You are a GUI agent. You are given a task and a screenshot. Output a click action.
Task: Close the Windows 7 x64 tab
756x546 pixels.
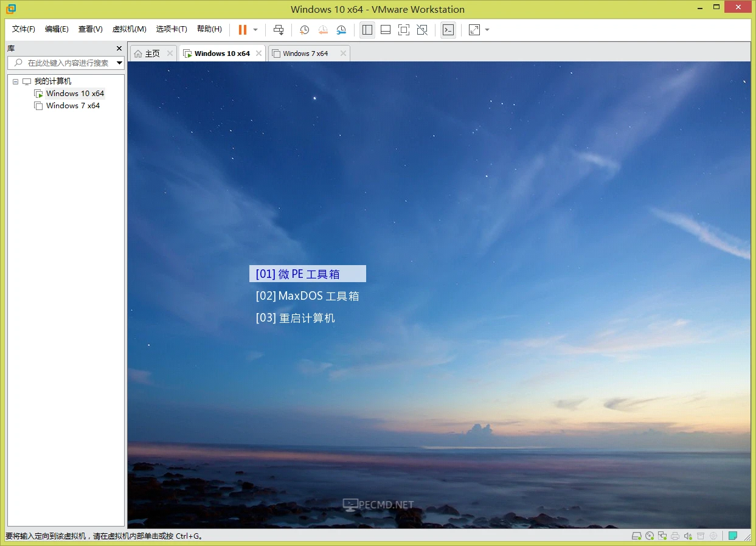pos(343,54)
